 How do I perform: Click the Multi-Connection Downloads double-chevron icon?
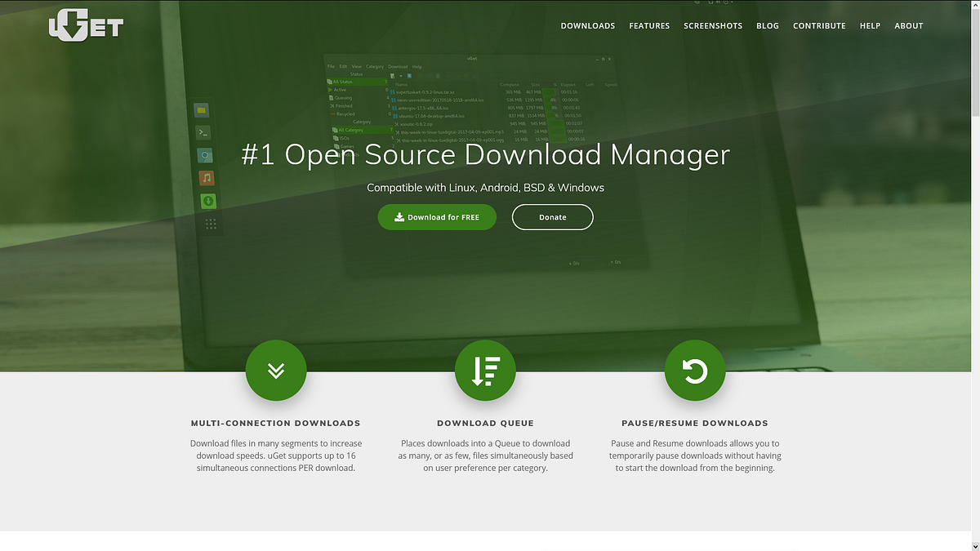[276, 370]
